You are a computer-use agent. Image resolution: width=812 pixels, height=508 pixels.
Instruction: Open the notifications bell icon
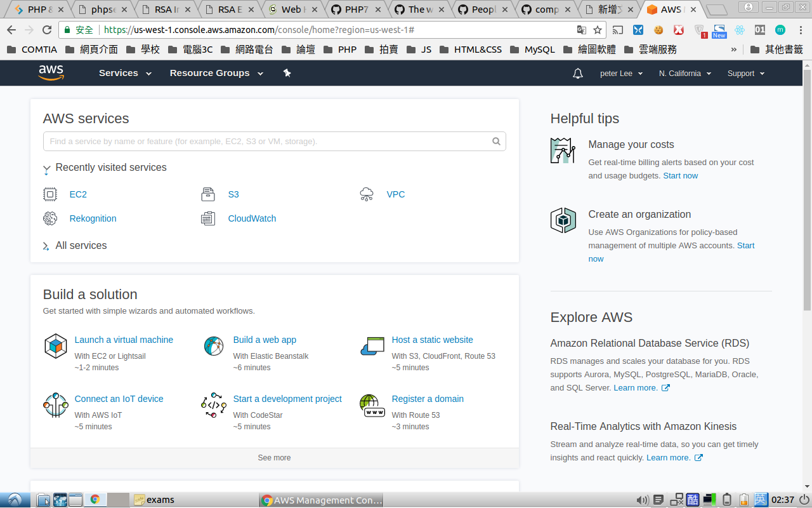577,74
